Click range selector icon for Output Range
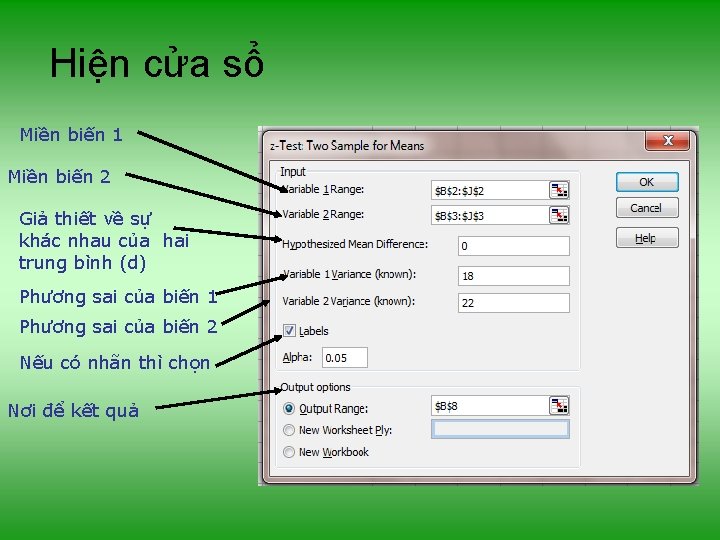This screenshot has height=540, width=720. click(x=559, y=406)
